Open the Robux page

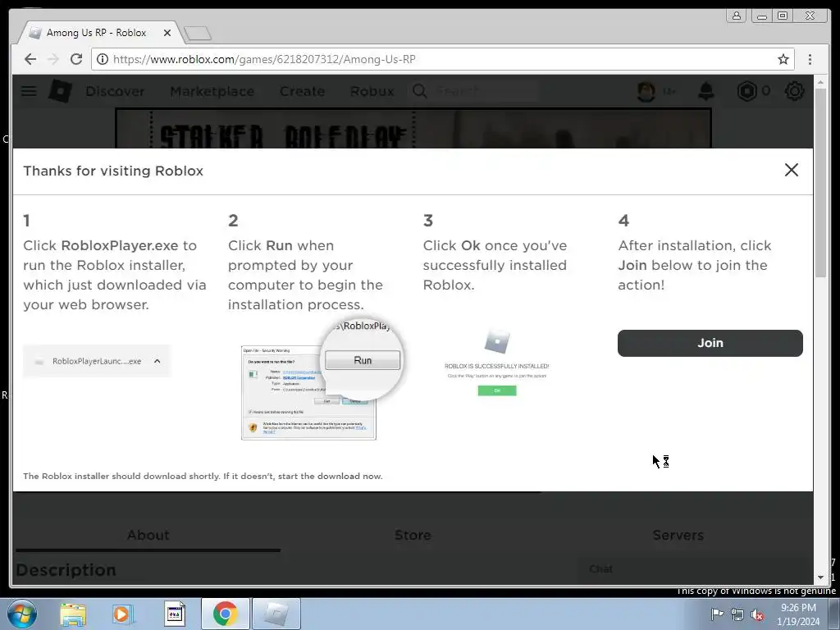pos(372,92)
